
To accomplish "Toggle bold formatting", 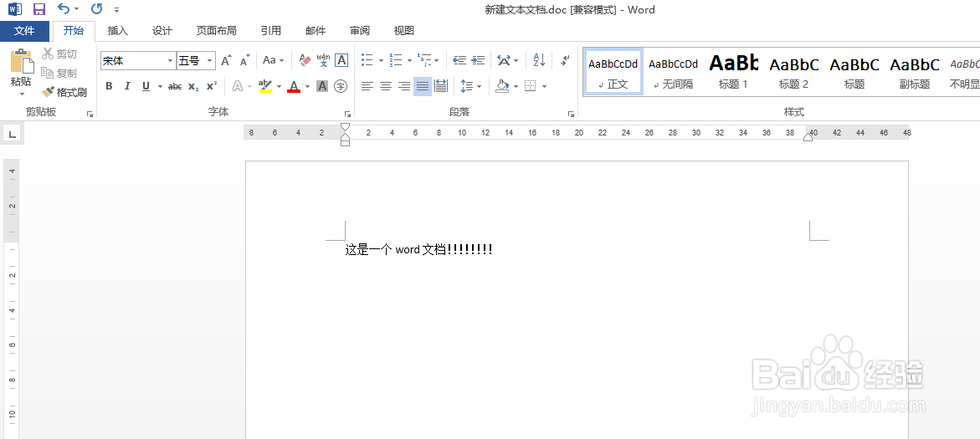I will [x=109, y=86].
